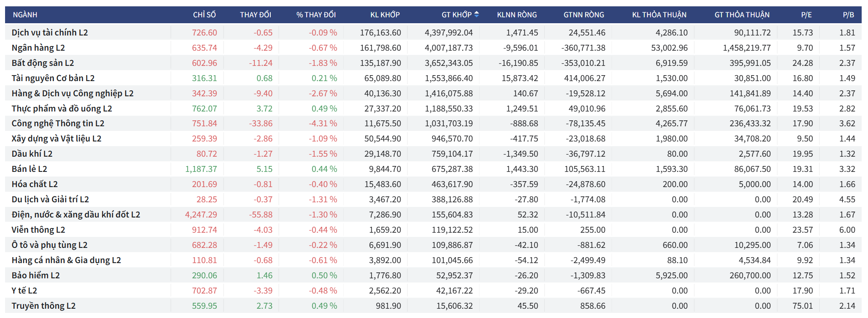Select the Ngân hàng L2 row
This screenshot has height=318, width=868.
[38, 48]
